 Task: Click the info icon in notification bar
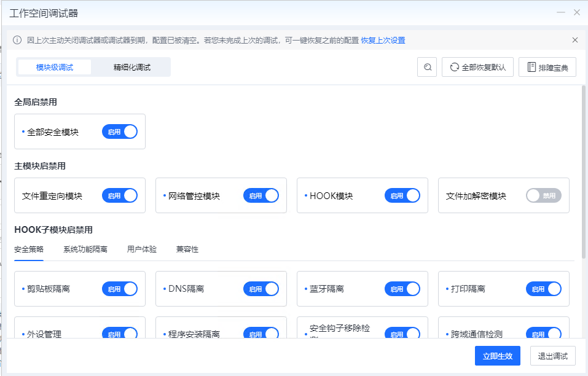[x=17, y=41]
